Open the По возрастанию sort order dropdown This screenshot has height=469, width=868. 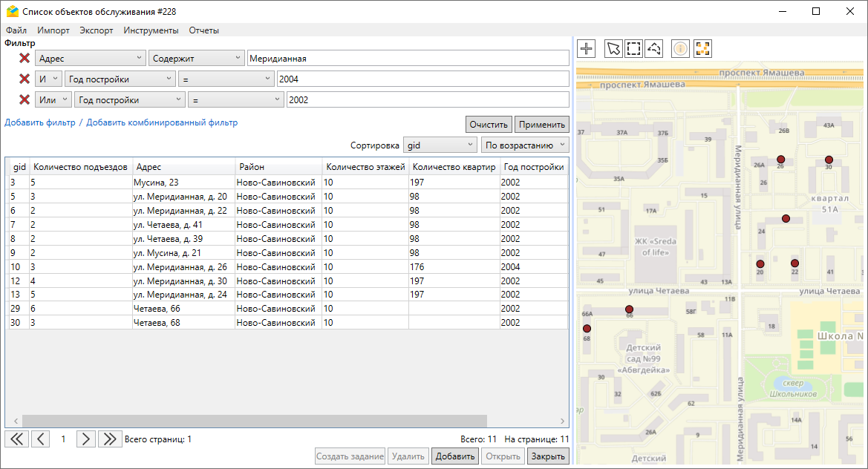click(524, 145)
